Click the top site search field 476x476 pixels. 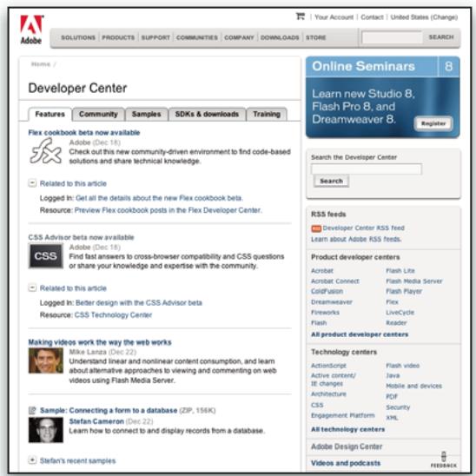point(392,37)
